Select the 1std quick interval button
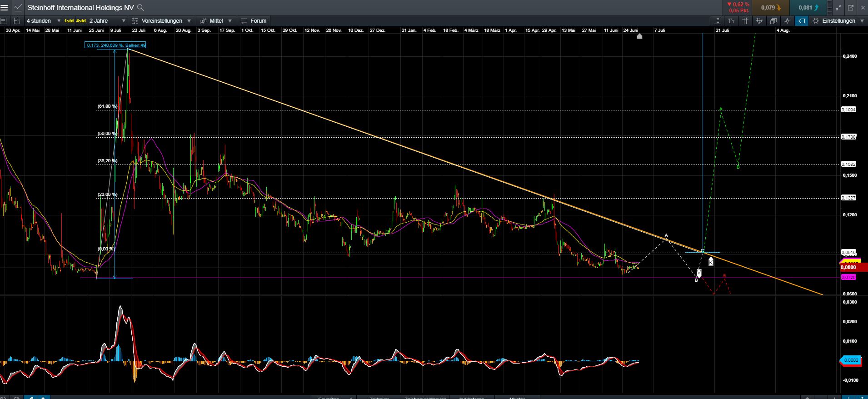Screen dimensions: 868x399 pos(69,21)
